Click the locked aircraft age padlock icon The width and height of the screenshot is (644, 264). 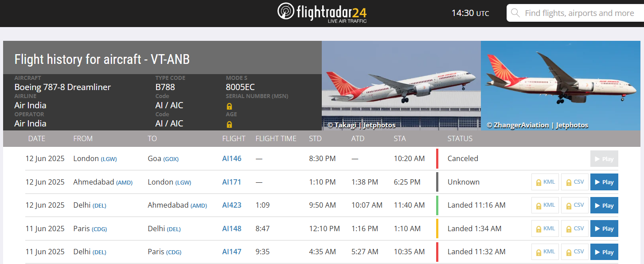(x=229, y=124)
